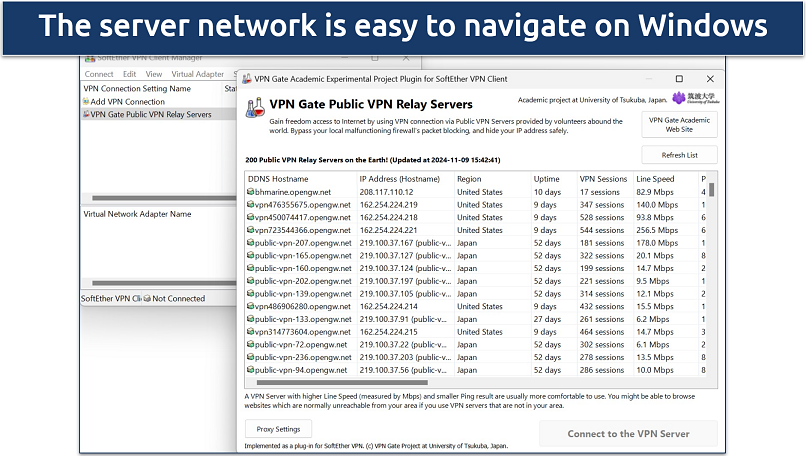Image resolution: width=806 pixels, height=456 pixels.
Task: Click server icon for public-vpn-139.opengw.net row
Action: coord(250,294)
